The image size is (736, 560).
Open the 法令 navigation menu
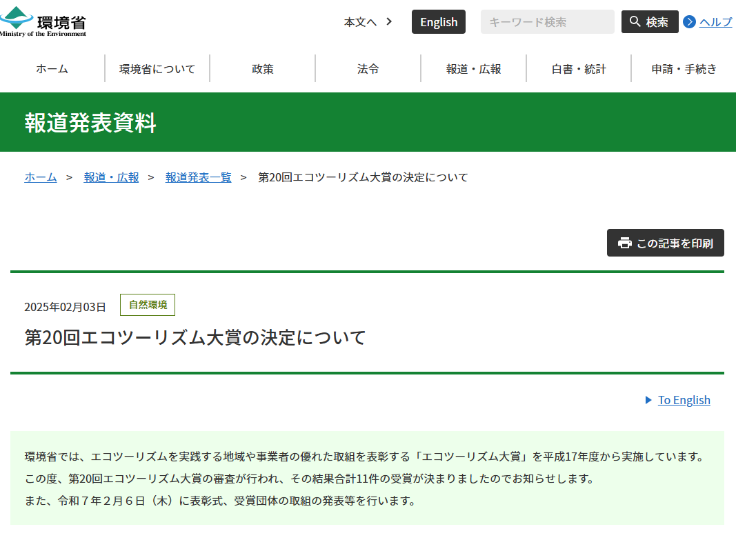coord(368,68)
